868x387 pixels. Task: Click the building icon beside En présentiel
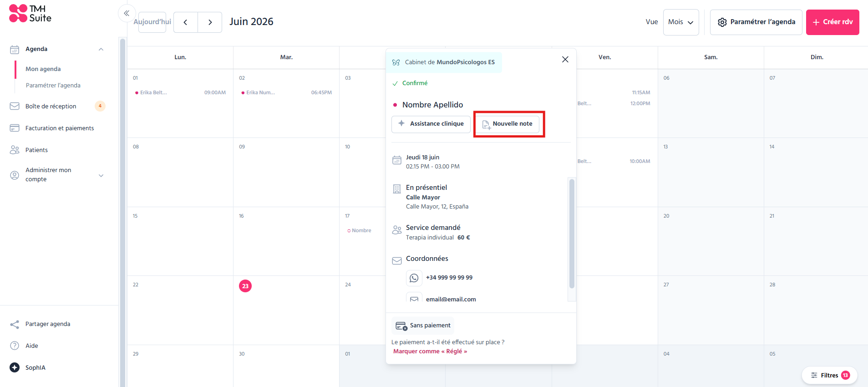(397, 189)
